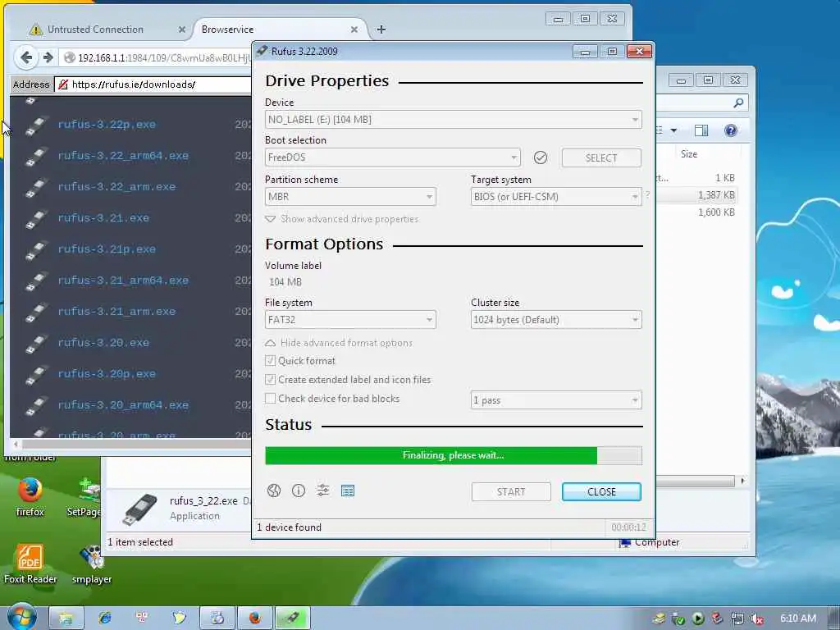Open the SetPage desktop icon
Viewport: 840px width, 630px height.
(x=84, y=496)
